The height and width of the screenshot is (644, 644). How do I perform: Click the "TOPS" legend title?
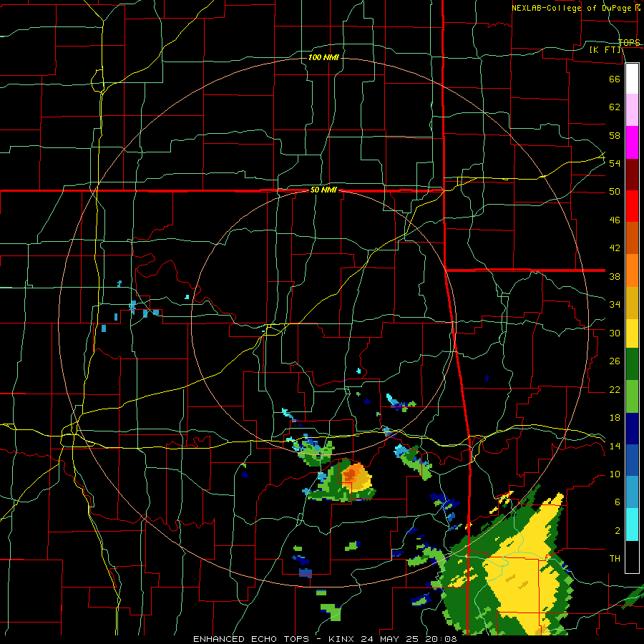point(629,42)
